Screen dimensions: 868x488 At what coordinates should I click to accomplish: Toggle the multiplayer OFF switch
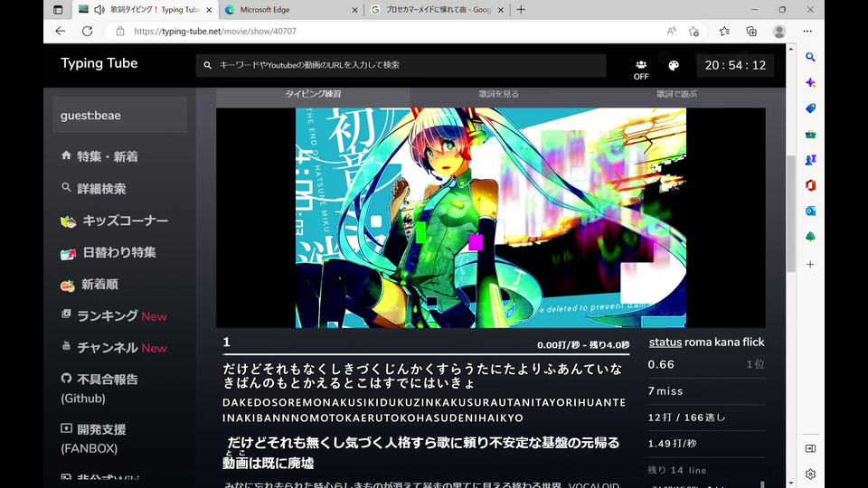[641, 70]
